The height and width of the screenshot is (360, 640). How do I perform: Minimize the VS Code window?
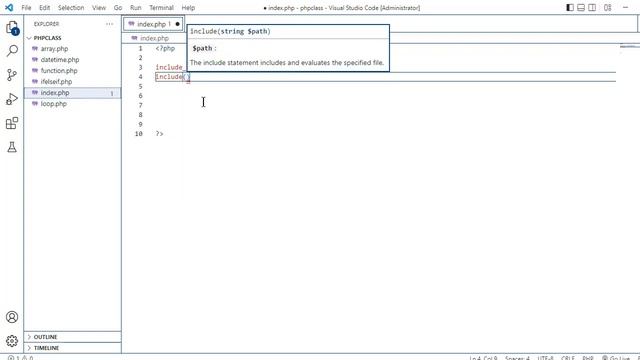click(x=625, y=7)
